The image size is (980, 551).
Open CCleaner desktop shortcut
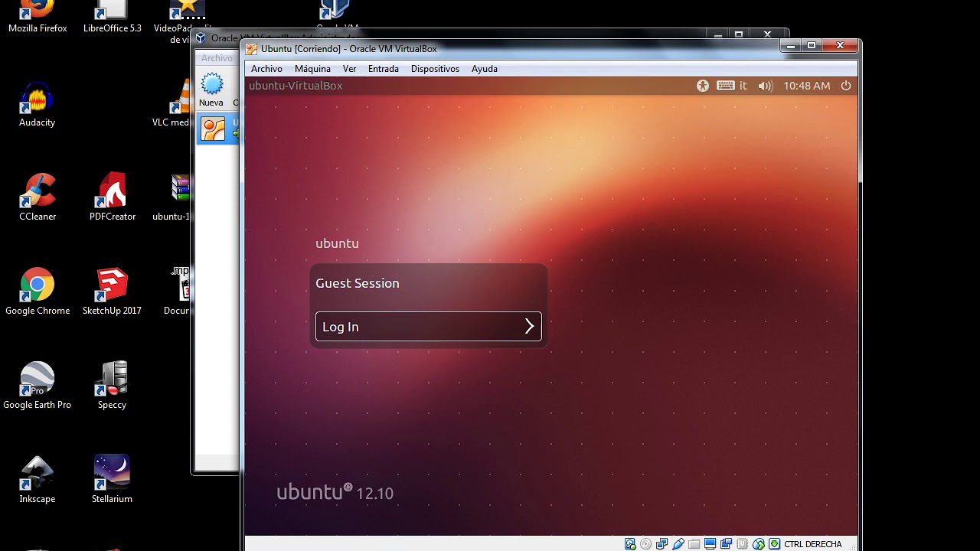[x=37, y=198]
